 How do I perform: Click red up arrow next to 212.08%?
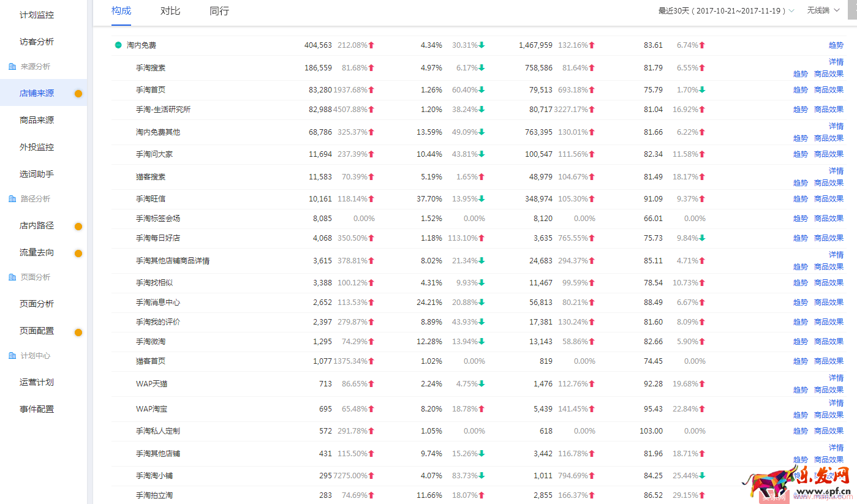371,45
